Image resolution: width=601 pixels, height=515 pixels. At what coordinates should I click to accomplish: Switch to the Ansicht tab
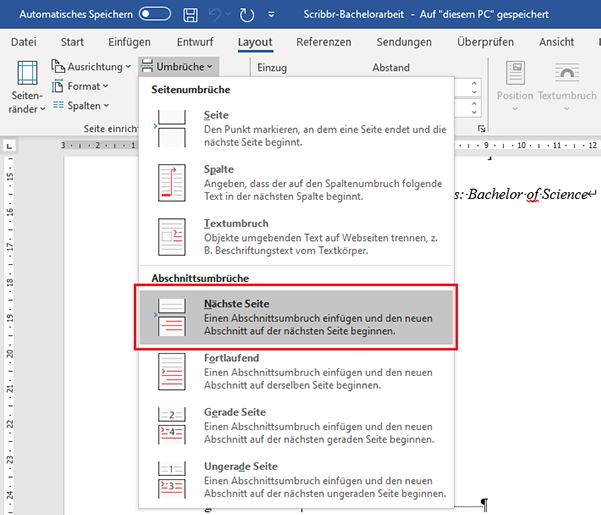[x=557, y=42]
